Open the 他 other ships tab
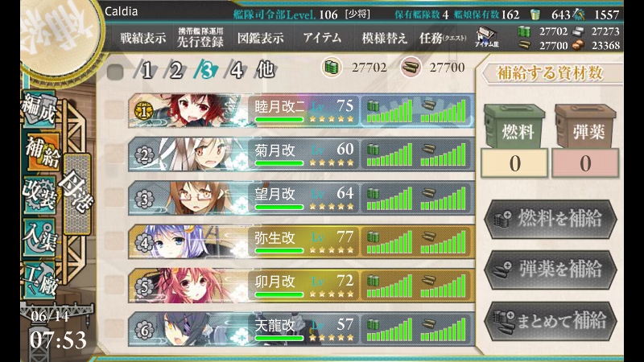The width and height of the screenshot is (644, 362). click(x=266, y=70)
